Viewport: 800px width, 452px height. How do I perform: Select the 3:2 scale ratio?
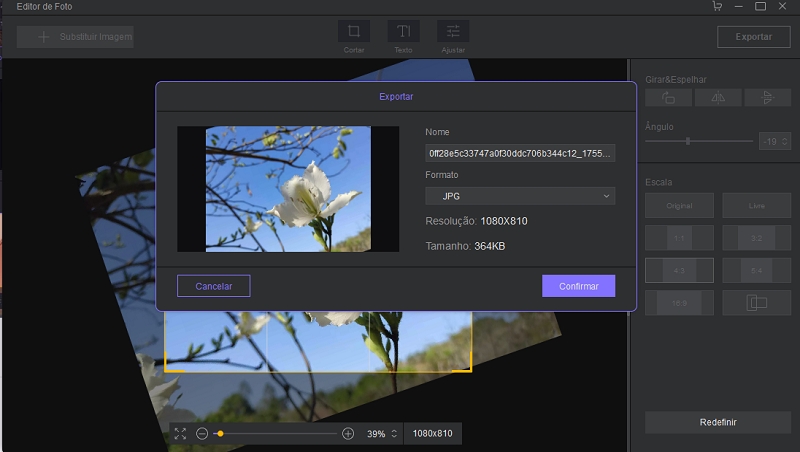(x=757, y=238)
